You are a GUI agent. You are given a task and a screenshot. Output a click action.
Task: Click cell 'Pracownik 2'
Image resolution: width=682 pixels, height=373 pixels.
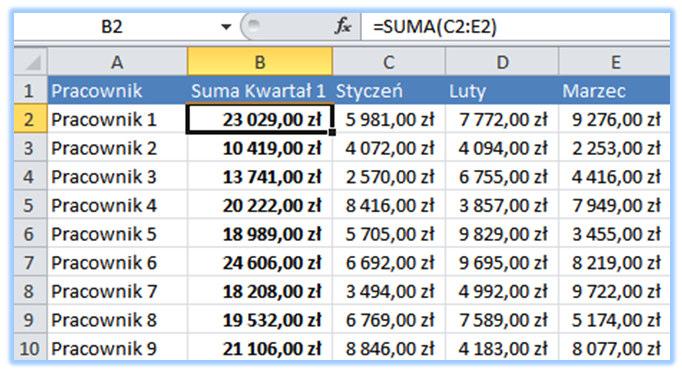117,148
